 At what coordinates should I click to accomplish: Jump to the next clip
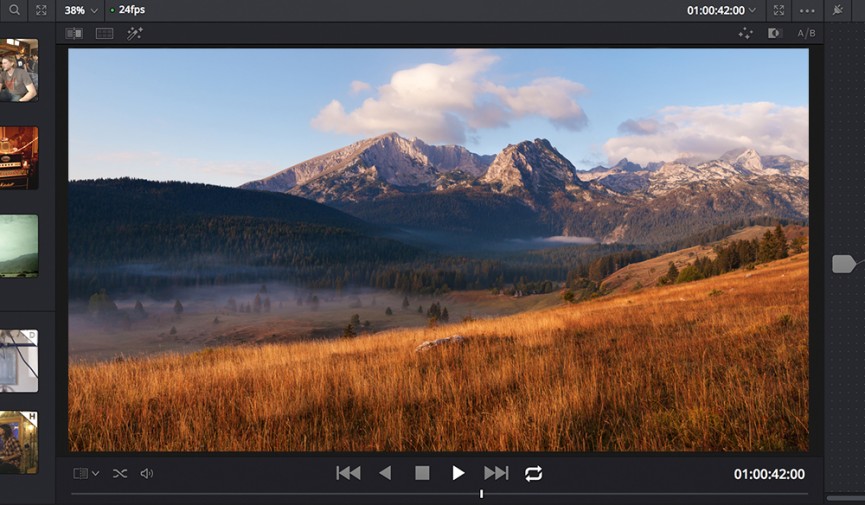click(496, 473)
